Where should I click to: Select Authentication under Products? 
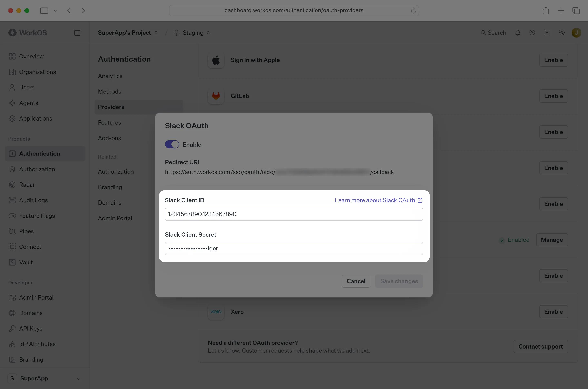(45, 154)
